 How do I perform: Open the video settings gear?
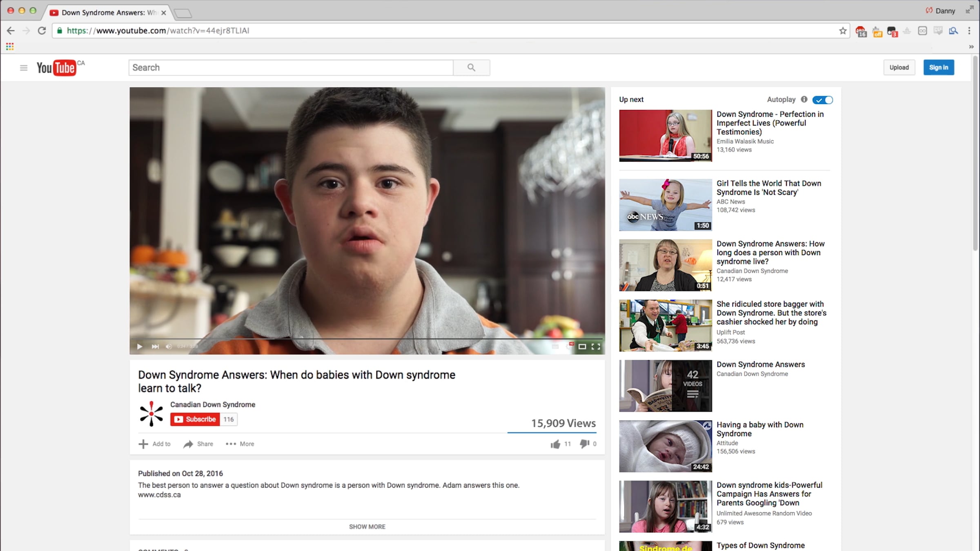coord(570,346)
